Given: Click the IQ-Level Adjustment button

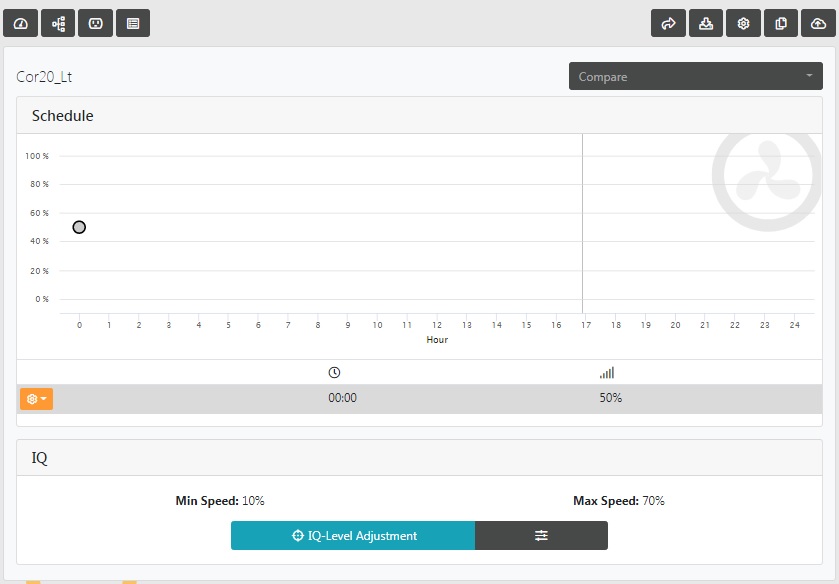Looking at the screenshot, I should [353, 535].
